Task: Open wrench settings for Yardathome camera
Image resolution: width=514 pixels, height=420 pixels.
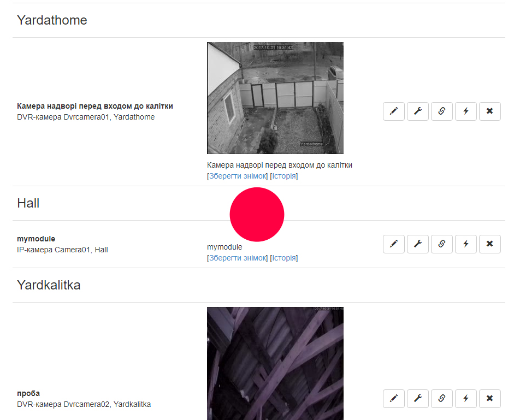Action: 418,111
